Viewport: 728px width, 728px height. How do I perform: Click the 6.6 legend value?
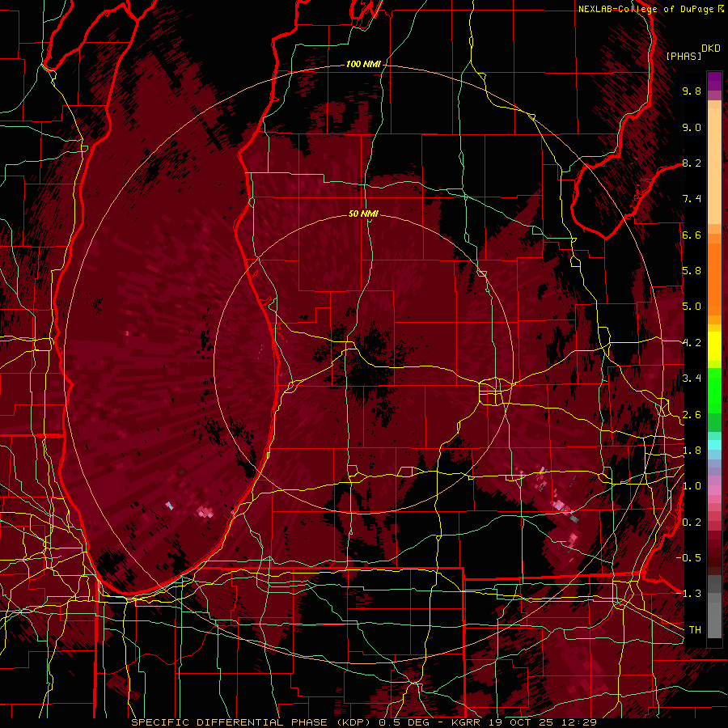[x=692, y=235]
